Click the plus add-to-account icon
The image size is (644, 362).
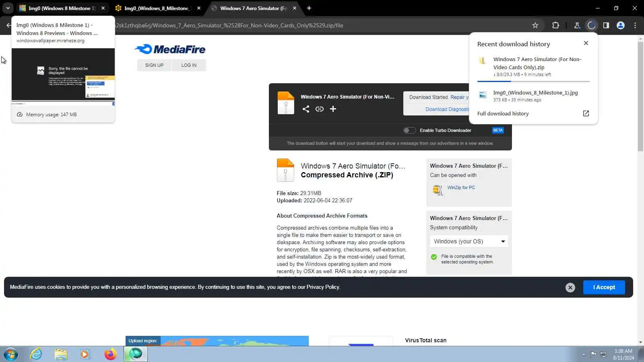pyautogui.click(x=333, y=109)
